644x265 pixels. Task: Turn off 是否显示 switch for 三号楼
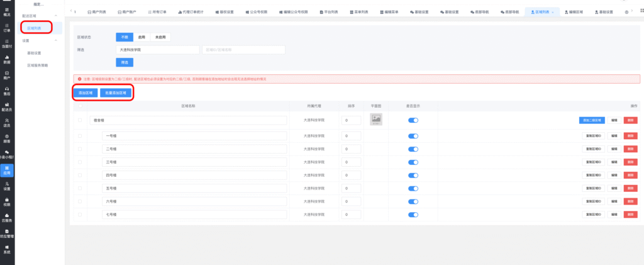[413, 162]
